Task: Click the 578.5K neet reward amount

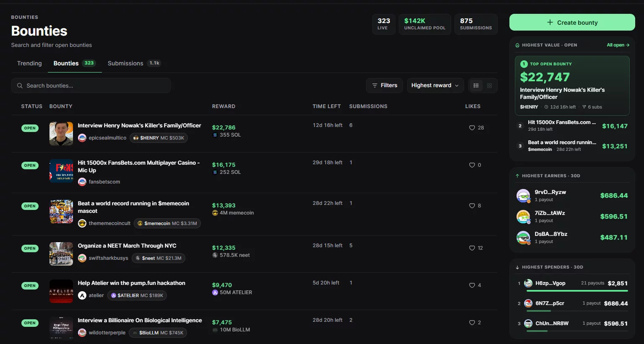Action: tap(231, 255)
